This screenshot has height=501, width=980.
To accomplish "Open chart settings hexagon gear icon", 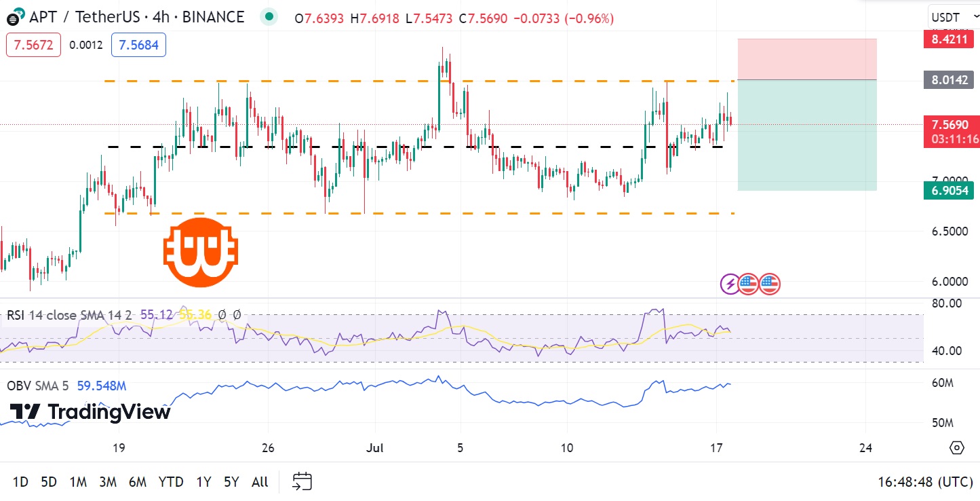I will (956, 448).
